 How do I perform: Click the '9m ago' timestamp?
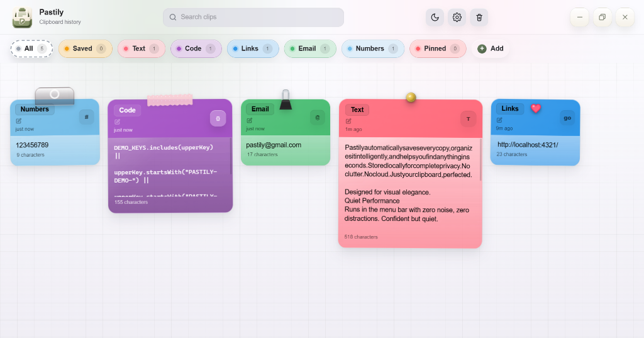click(x=504, y=128)
